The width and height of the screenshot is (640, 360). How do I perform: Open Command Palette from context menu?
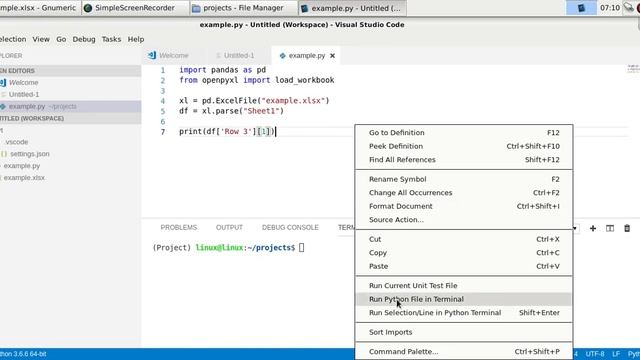tap(464, 351)
